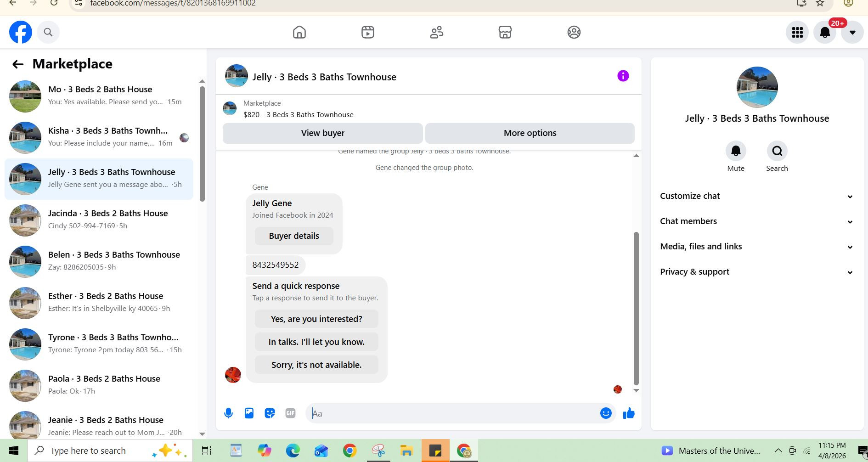Open Paola · 3 Beds 2 Baths House chat

tap(99, 386)
